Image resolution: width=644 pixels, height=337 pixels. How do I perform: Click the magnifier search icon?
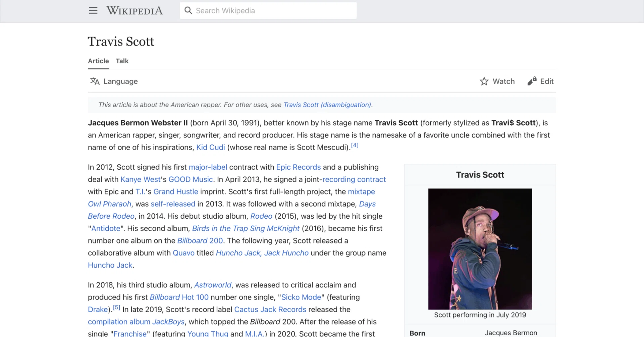[x=188, y=10]
